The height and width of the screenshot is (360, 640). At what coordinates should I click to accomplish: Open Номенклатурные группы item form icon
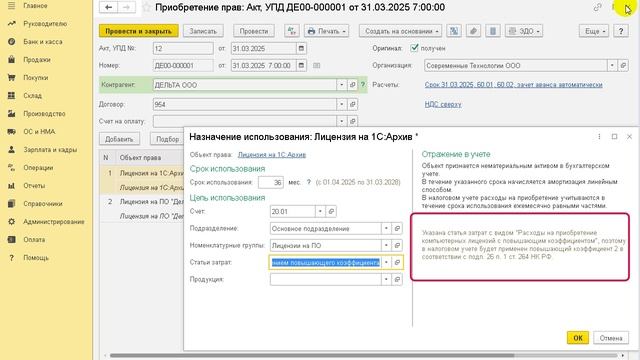point(397,245)
